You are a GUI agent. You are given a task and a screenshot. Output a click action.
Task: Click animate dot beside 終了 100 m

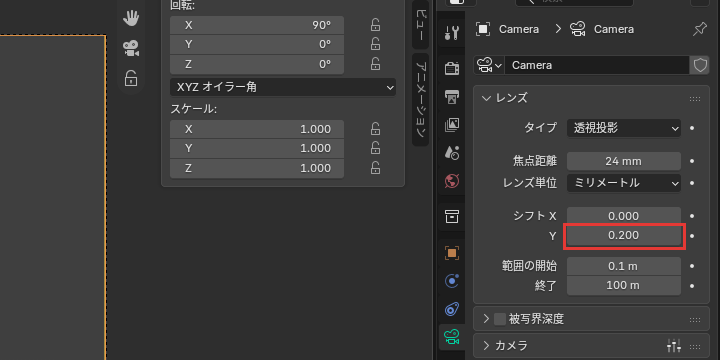tap(692, 286)
